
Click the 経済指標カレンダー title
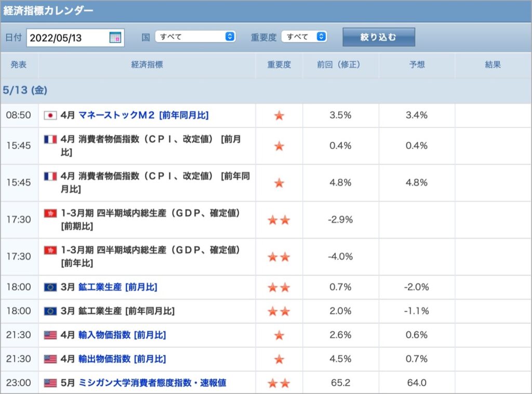pyautogui.click(x=48, y=11)
